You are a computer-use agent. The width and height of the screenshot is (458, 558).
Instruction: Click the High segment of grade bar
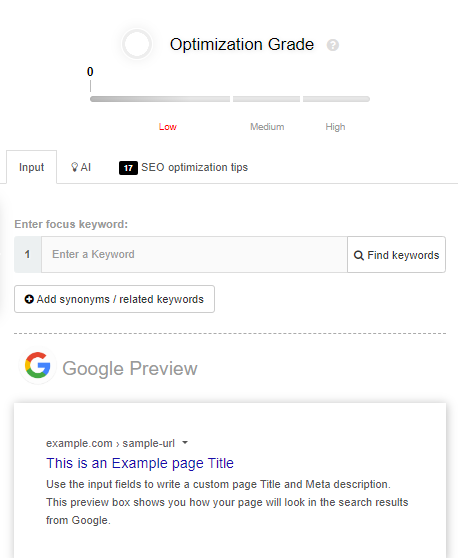pyautogui.click(x=336, y=99)
